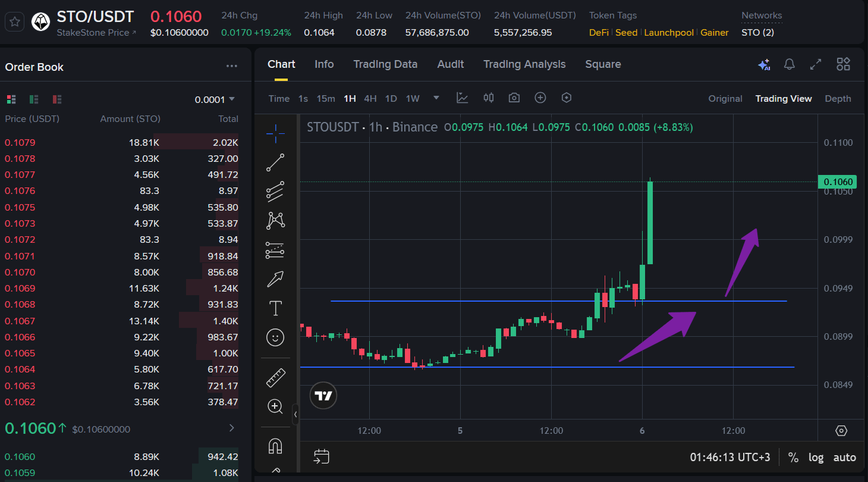Switch to the Chart tab

point(281,64)
